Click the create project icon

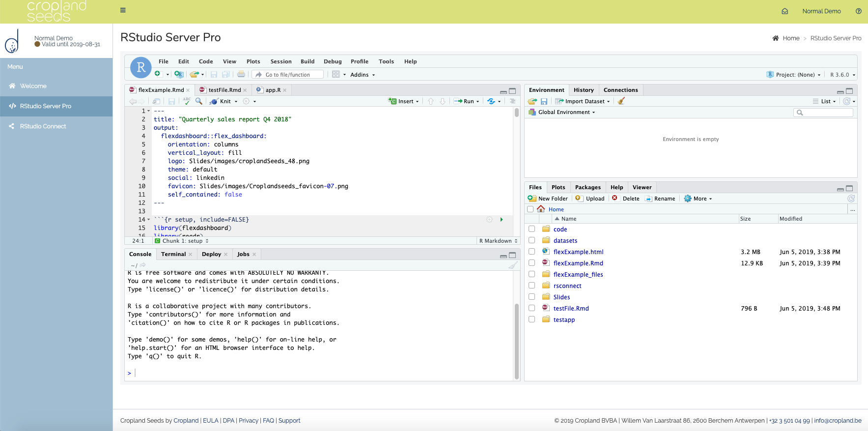coord(179,74)
